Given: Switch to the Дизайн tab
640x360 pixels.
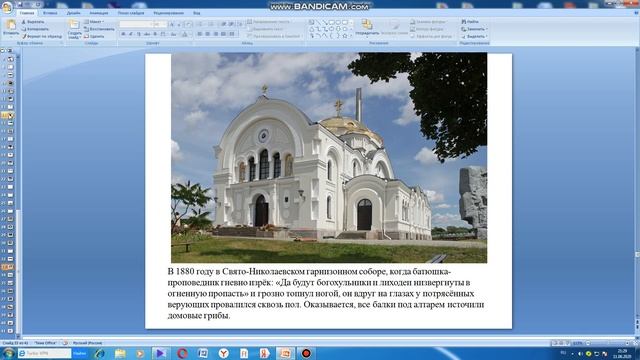Looking at the screenshot, I should pyautogui.click(x=73, y=13).
